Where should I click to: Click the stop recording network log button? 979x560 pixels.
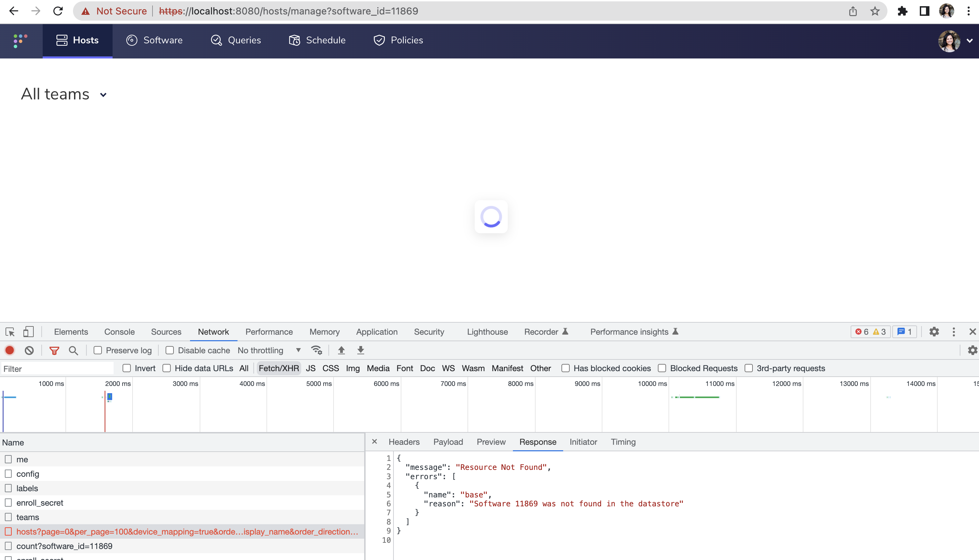pos(10,351)
